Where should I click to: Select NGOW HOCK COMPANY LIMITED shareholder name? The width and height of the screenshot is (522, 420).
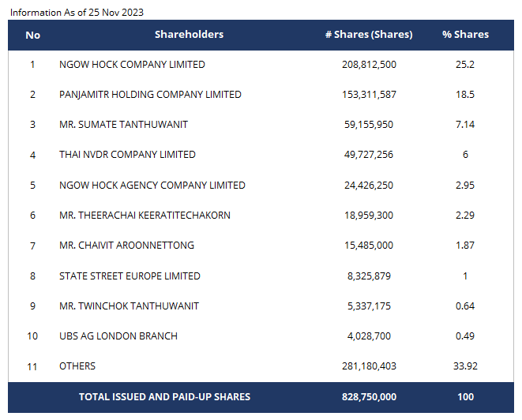click(132, 65)
